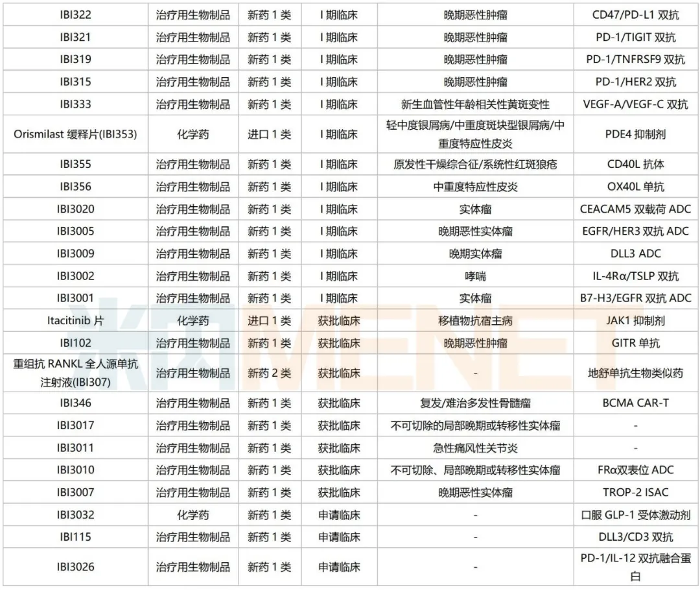Click the VEGF-A/VEGF-C 双抗 cell
The image size is (700, 590).
click(635, 104)
